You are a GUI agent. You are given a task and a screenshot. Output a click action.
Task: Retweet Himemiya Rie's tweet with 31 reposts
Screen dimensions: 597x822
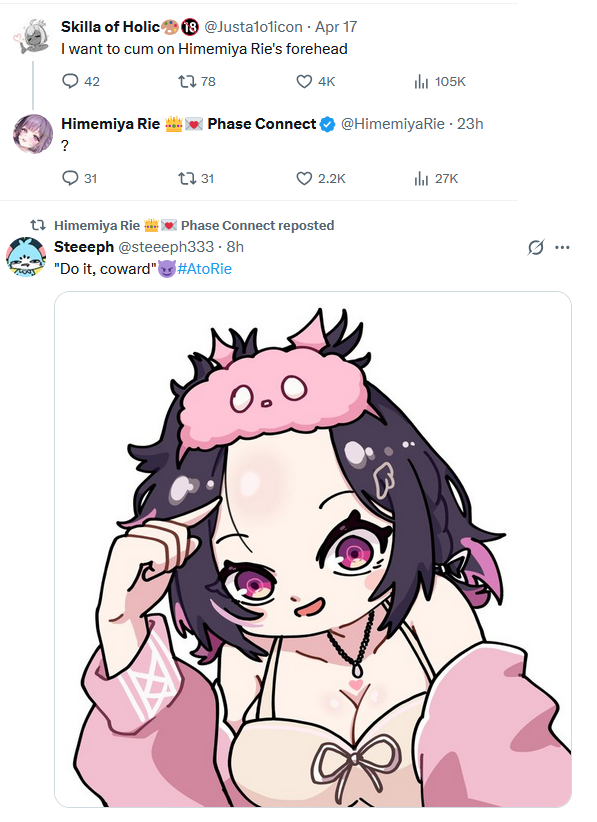click(x=196, y=178)
